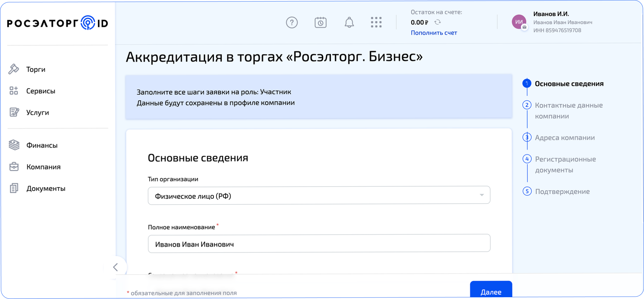Open the Торги menu section
644x299 pixels.
click(x=36, y=69)
